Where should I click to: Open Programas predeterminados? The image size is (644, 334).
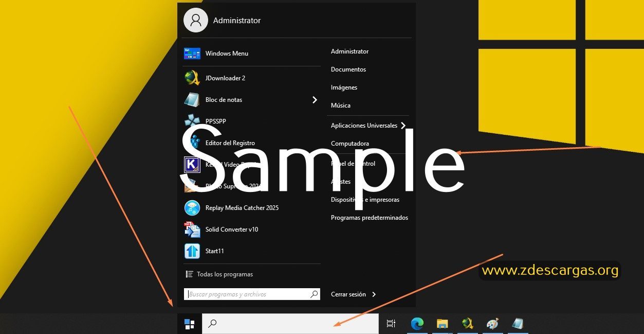[x=370, y=218]
